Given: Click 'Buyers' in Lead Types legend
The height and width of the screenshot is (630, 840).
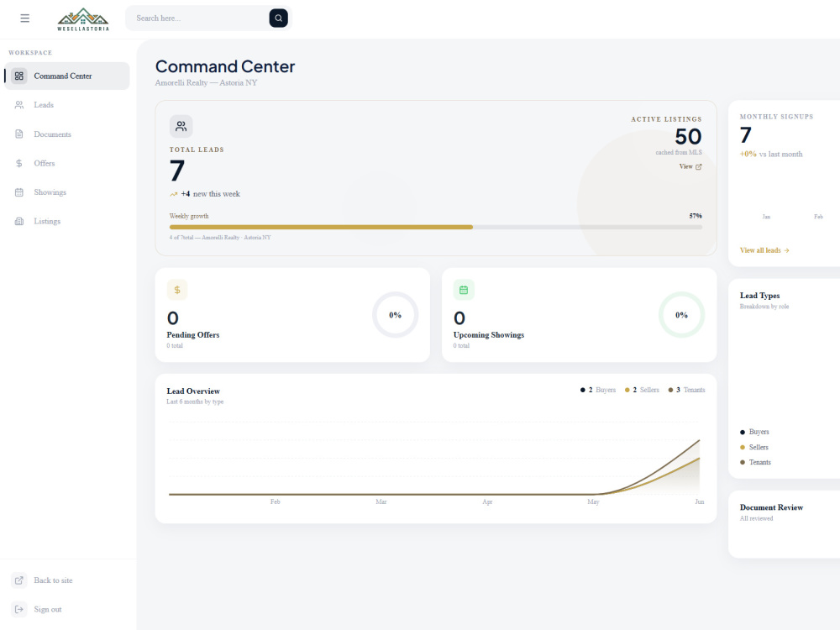Looking at the screenshot, I should coord(759,432).
